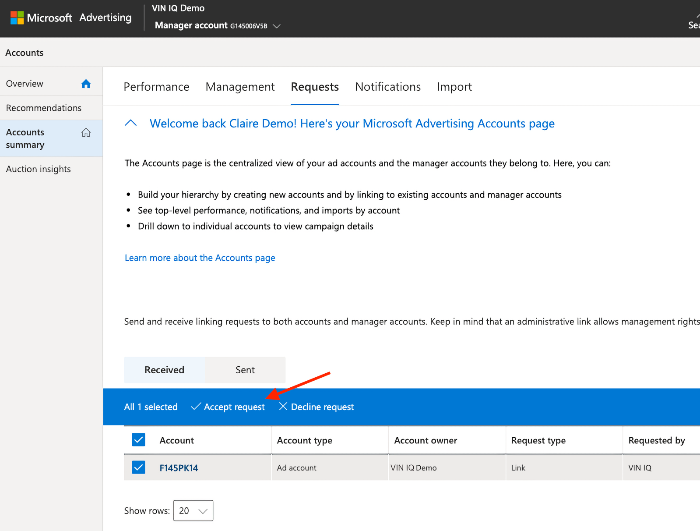This screenshot has height=531, width=700.
Task: Click the Accept request button
Action: (228, 407)
